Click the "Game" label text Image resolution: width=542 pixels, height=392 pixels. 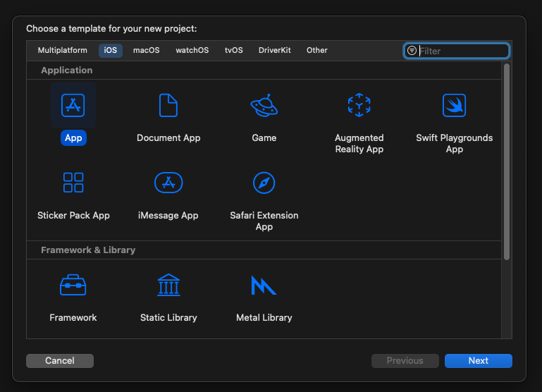(264, 138)
